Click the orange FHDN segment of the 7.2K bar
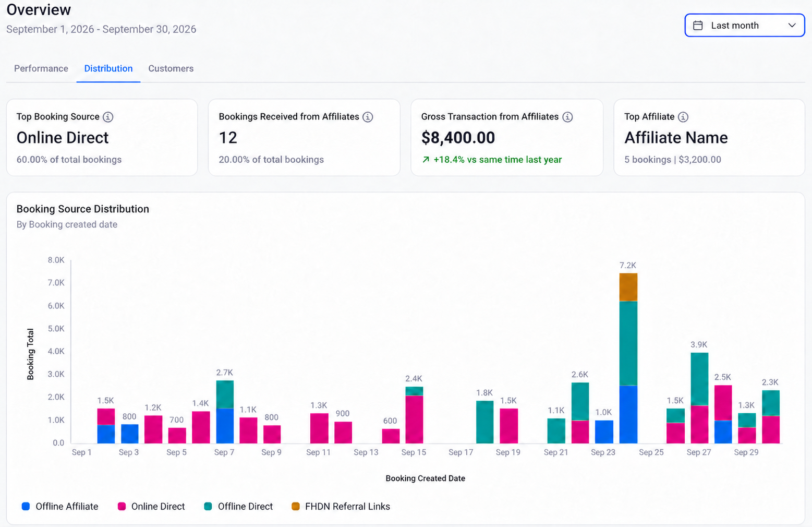The width and height of the screenshot is (812, 527). [x=628, y=287]
